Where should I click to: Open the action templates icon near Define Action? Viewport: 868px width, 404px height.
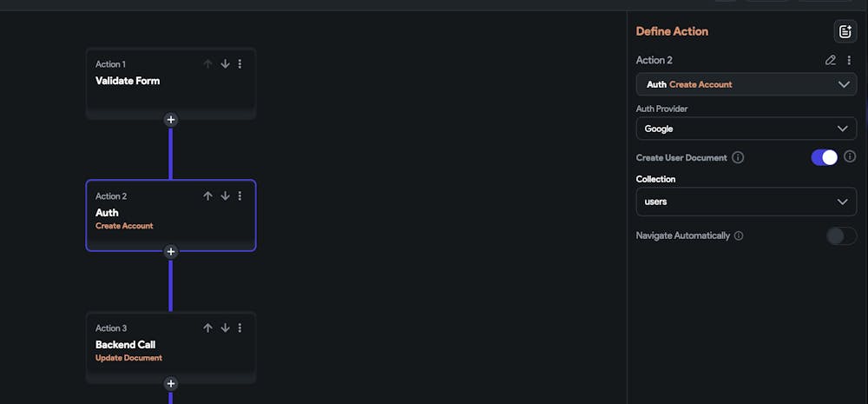845,31
